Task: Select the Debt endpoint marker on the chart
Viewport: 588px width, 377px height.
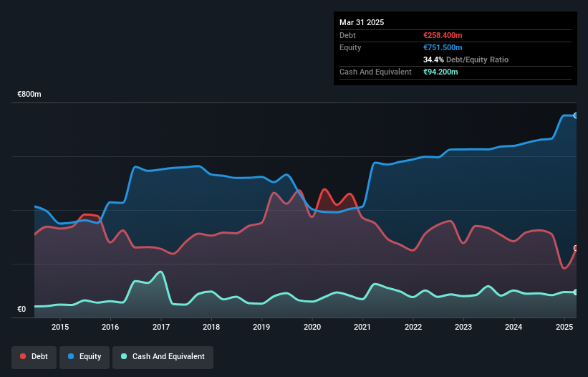Action: (x=576, y=248)
